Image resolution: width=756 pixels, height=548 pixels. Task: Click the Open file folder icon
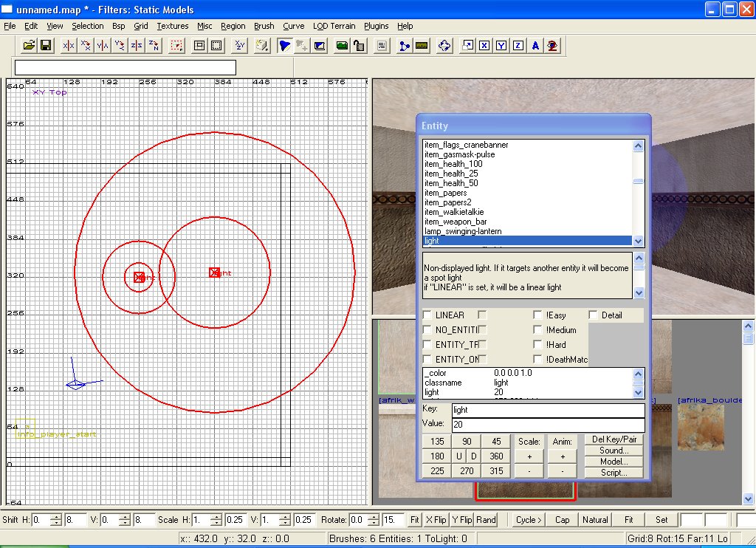pyautogui.click(x=29, y=46)
